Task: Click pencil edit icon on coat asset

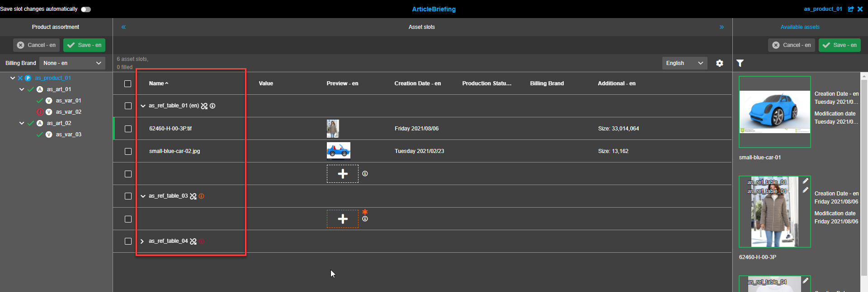Action: pyautogui.click(x=805, y=181)
